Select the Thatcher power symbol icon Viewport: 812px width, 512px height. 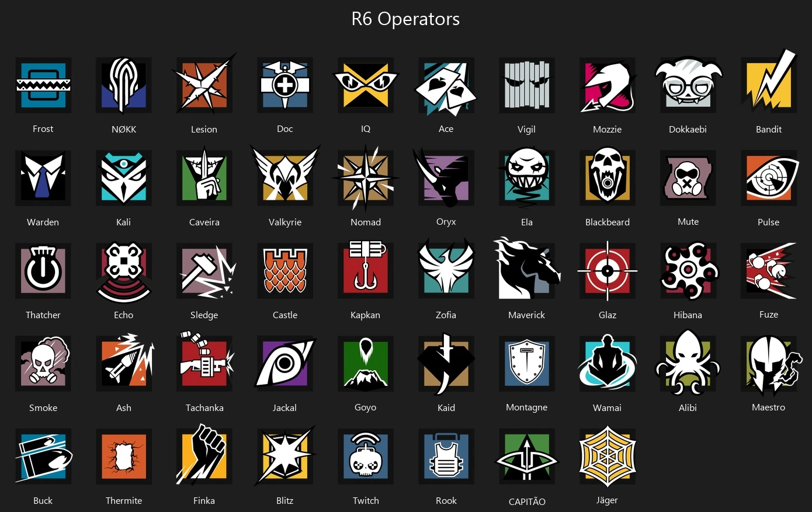coord(43,271)
